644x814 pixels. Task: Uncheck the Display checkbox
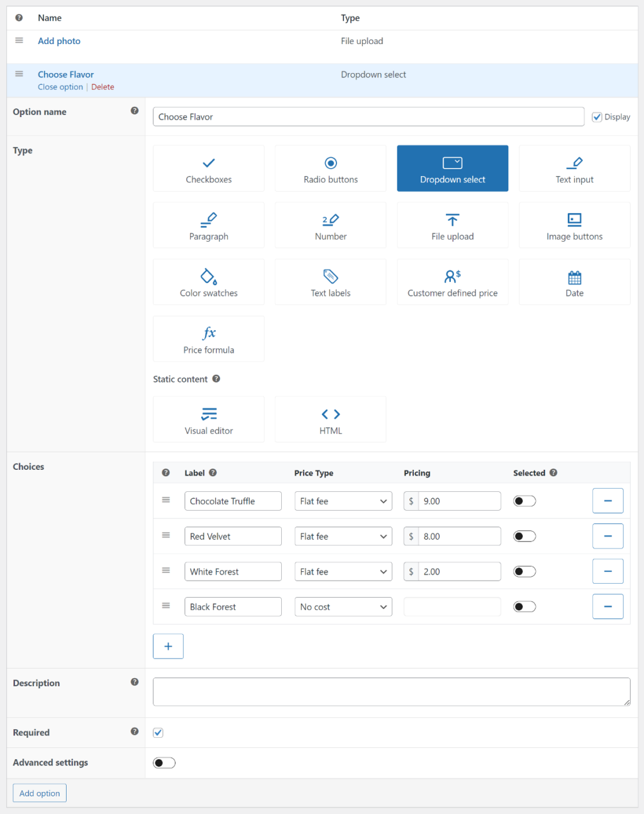(x=597, y=117)
